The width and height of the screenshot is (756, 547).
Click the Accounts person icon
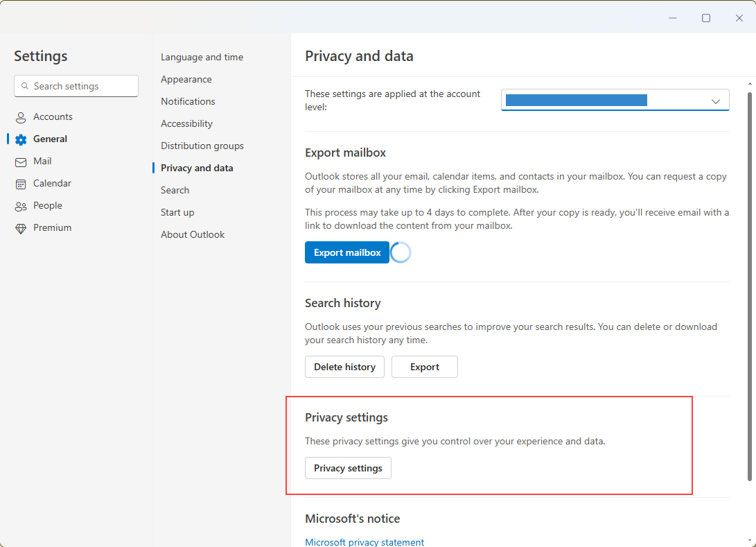[21, 117]
